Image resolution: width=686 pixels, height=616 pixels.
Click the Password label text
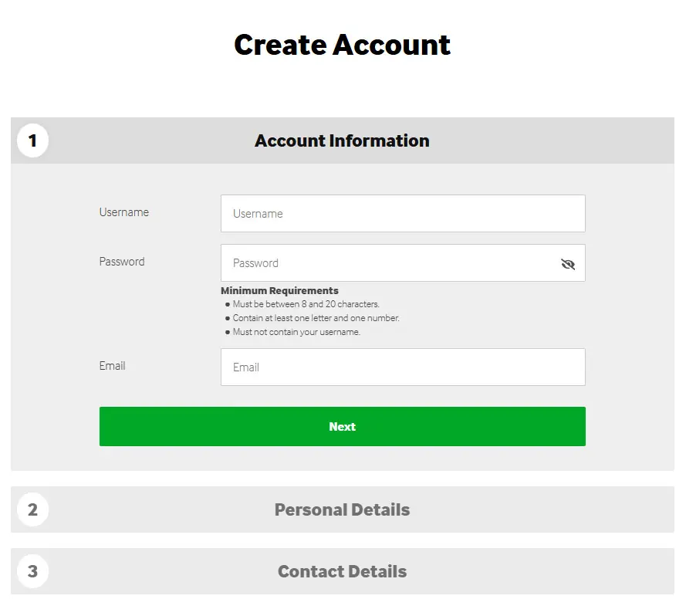coord(121,262)
